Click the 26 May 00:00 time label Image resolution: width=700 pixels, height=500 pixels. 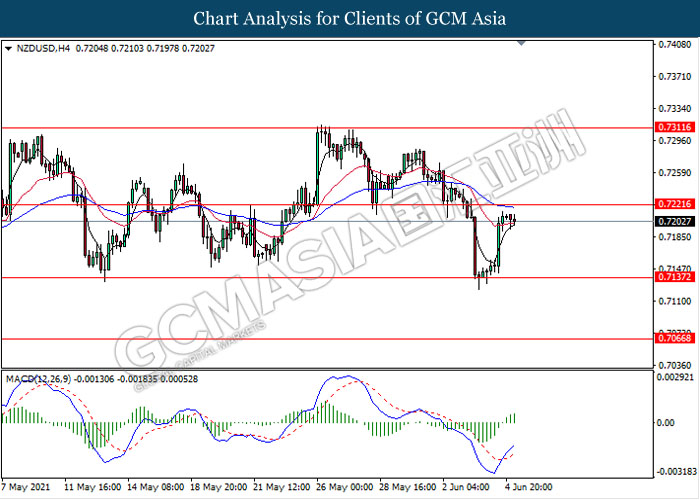coord(345,487)
